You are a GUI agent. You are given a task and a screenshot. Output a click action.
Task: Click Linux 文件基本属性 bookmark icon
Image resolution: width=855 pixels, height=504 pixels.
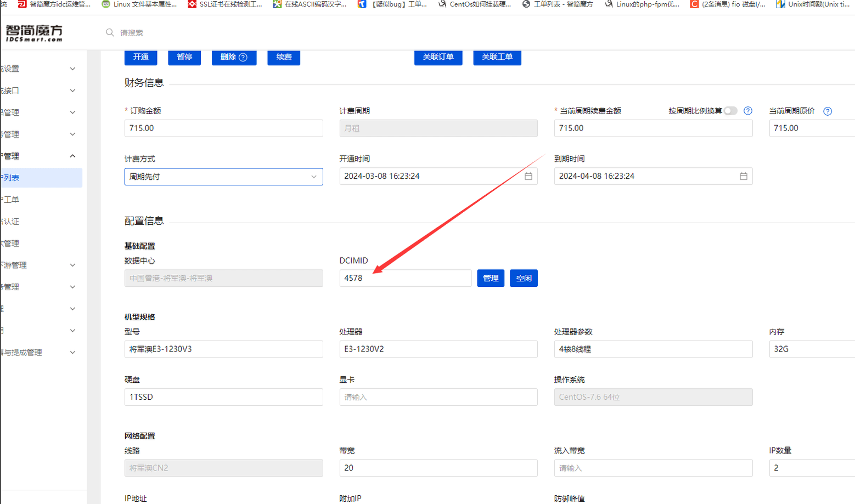pos(106,4)
